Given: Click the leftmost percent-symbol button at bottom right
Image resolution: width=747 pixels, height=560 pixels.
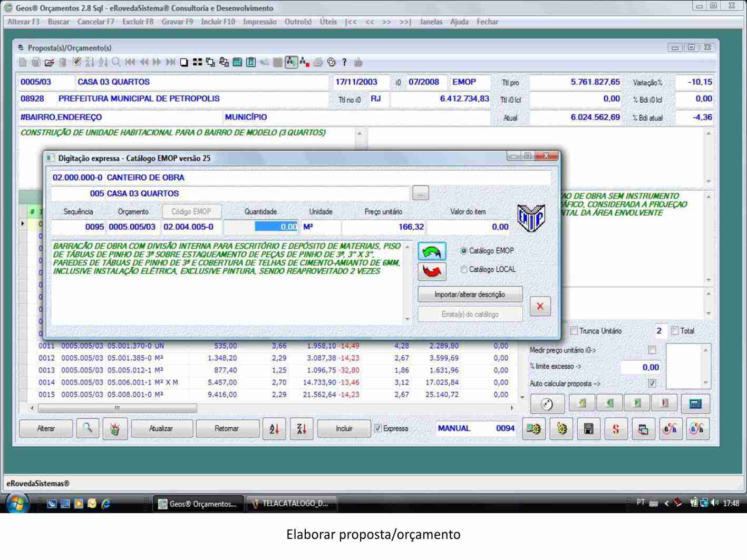Looking at the screenshot, I should [x=670, y=428].
